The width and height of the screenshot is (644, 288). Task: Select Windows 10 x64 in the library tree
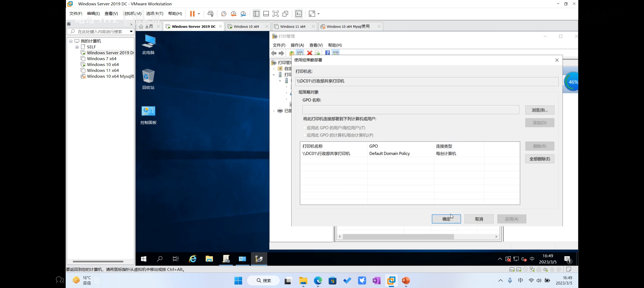tap(103, 65)
